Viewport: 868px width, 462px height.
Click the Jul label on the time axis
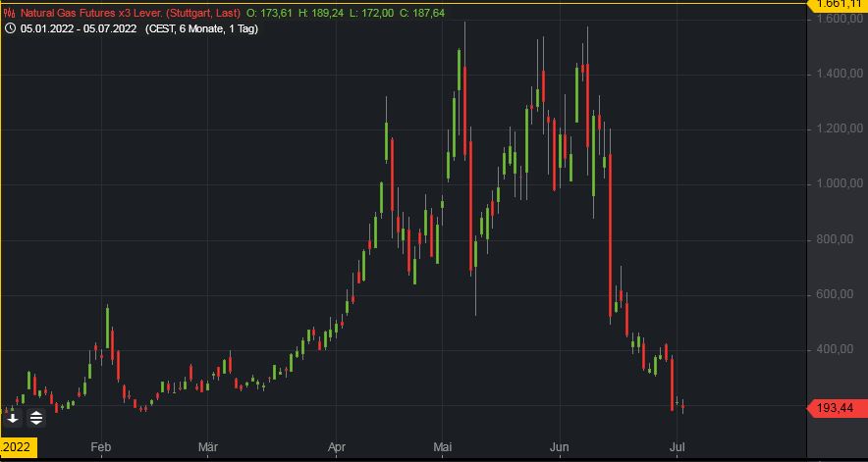coord(677,447)
